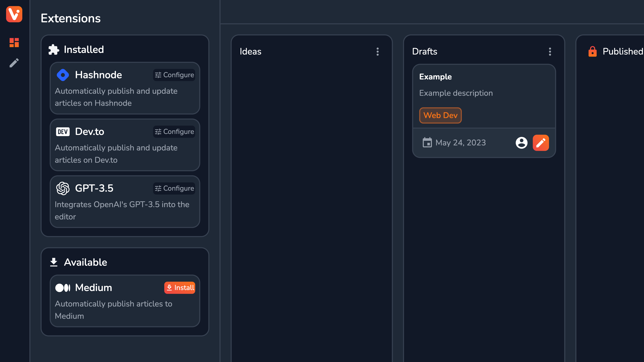Viewport: 644px width, 362px height.
Task: Click the lock icon beside Published
Action: click(592, 51)
